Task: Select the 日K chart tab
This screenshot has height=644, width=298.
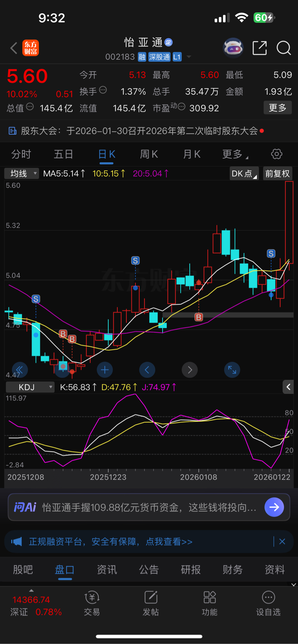Action: coord(107,154)
